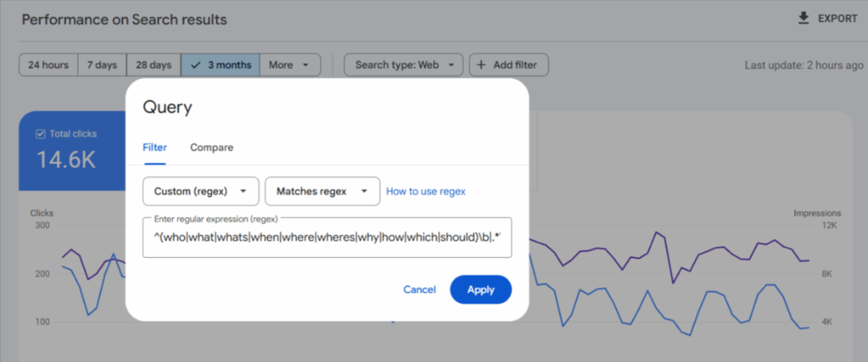Click the plus icon on Add filter
The image size is (868, 362).
(480, 64)
